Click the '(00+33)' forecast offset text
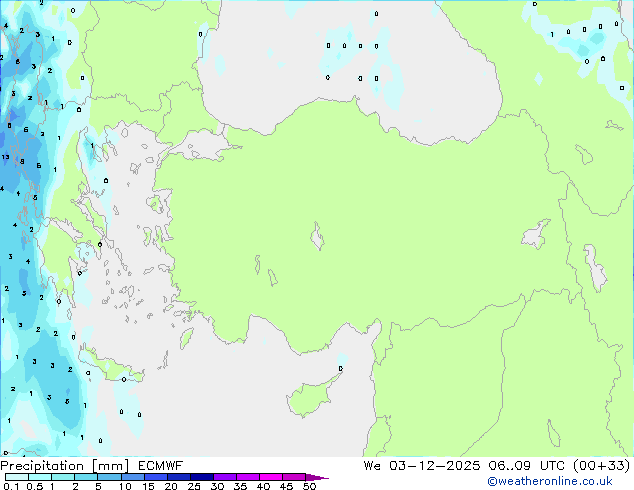The width and height of the screenshot is (634, 490). tap(601, 465)
